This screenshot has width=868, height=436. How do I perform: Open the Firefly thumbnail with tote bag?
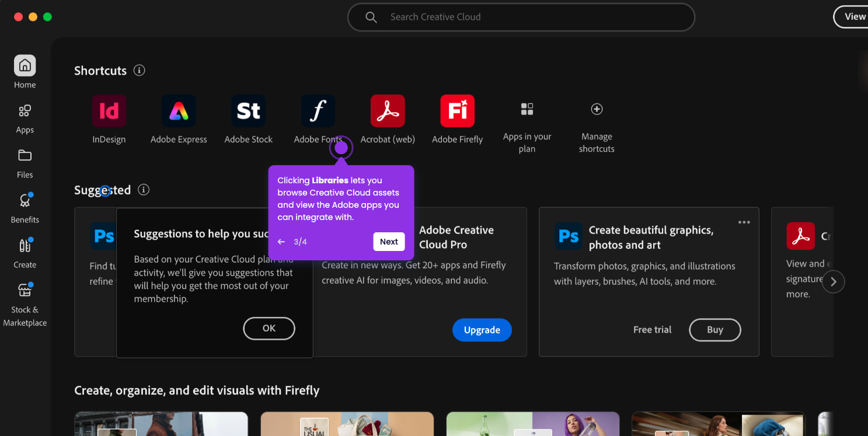pos(347,424)
